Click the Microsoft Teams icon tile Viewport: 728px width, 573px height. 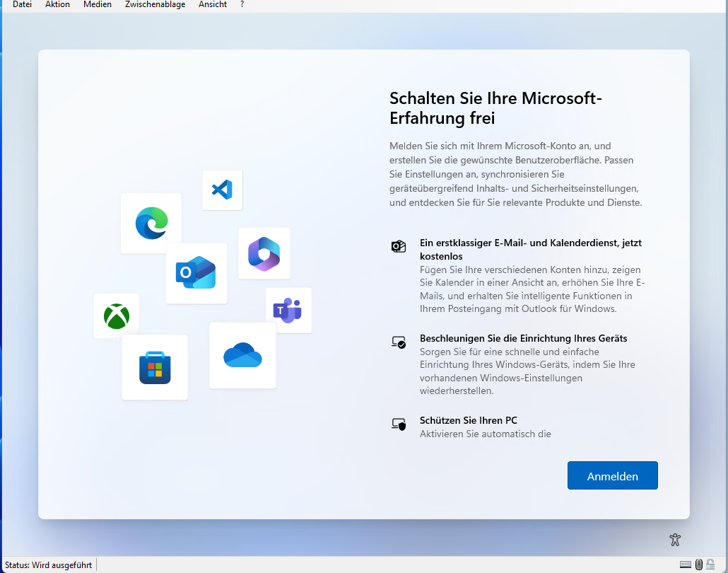288,310
